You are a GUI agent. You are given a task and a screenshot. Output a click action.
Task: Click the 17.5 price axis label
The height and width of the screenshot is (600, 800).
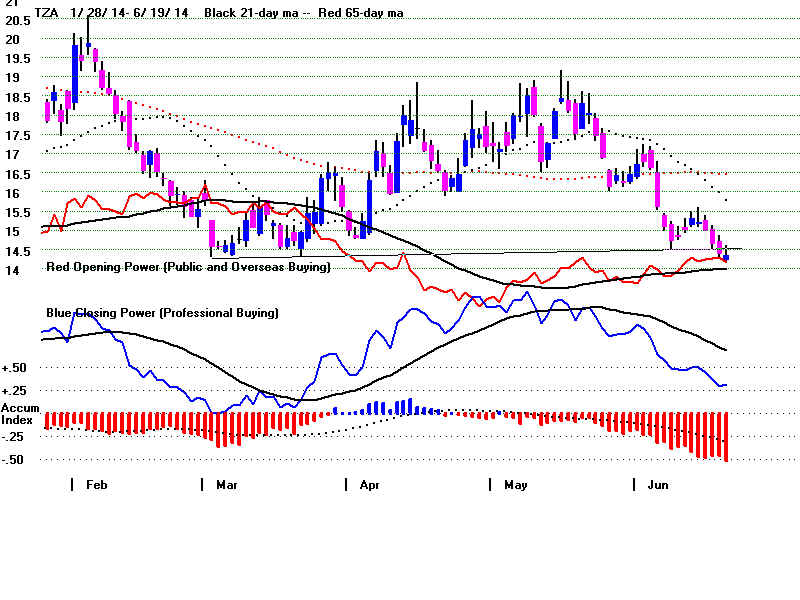18,135
